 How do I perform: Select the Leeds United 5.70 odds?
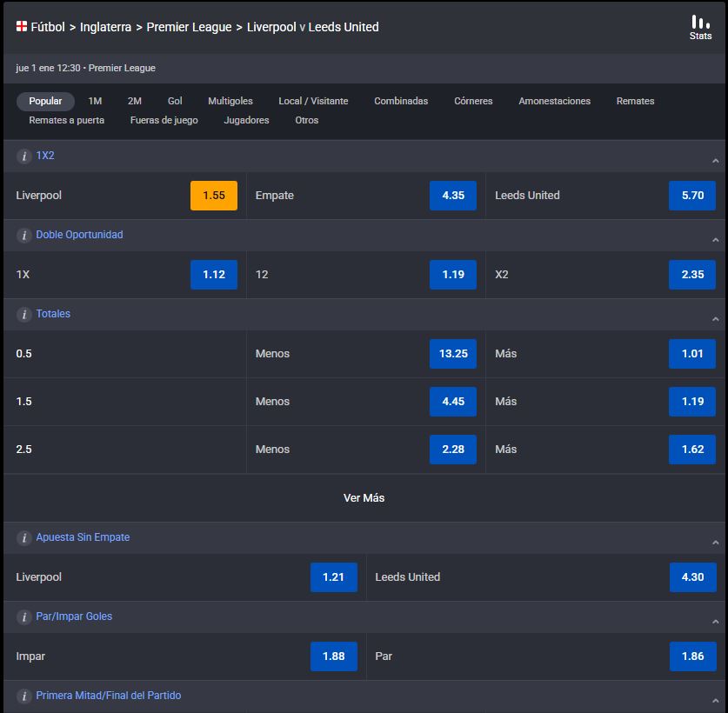(691, 196)
